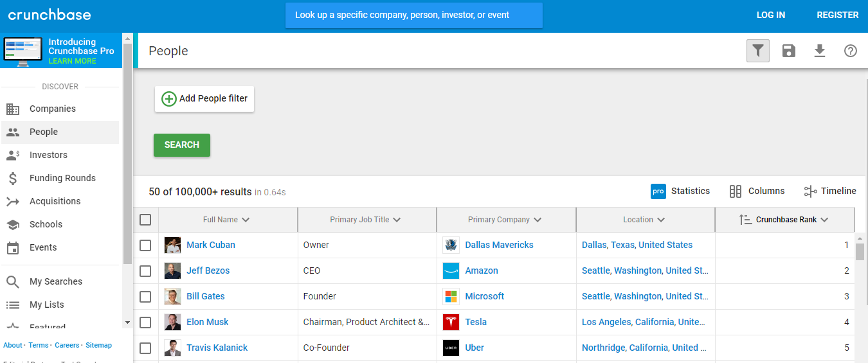
Task: Open the Primary Job Title column dropdown
Action: (397, 220)
